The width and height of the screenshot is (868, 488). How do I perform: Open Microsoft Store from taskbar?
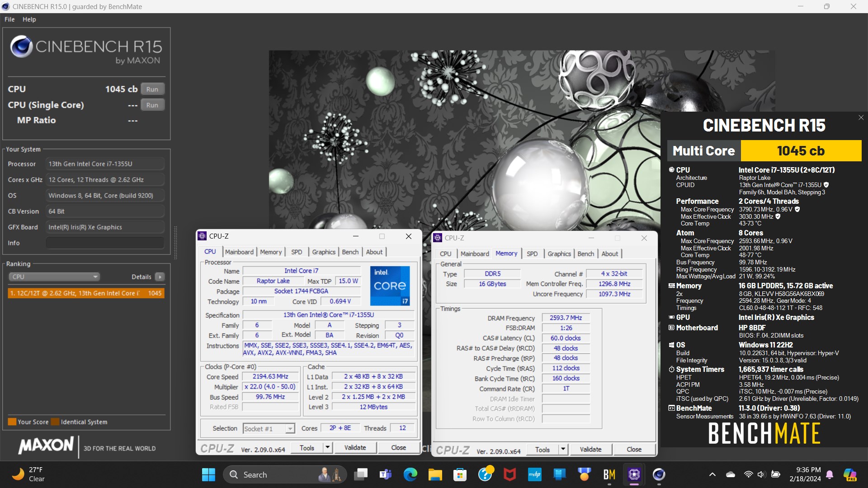460,474
